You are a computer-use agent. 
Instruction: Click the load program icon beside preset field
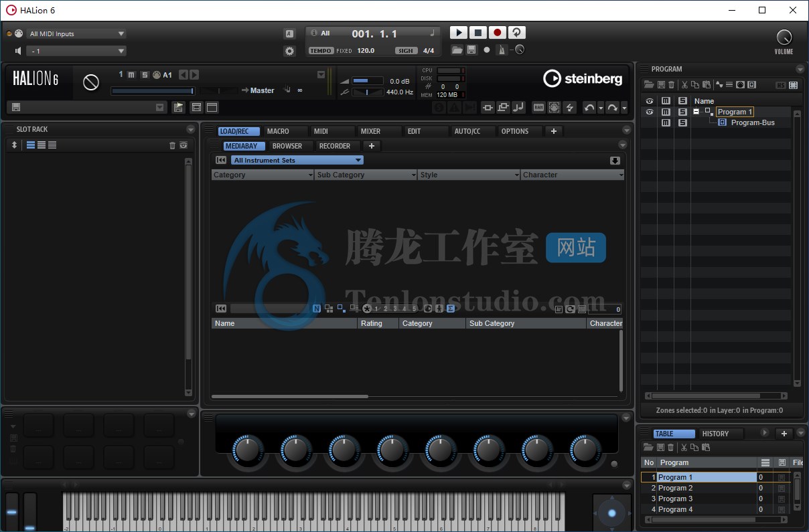(178, 107)
